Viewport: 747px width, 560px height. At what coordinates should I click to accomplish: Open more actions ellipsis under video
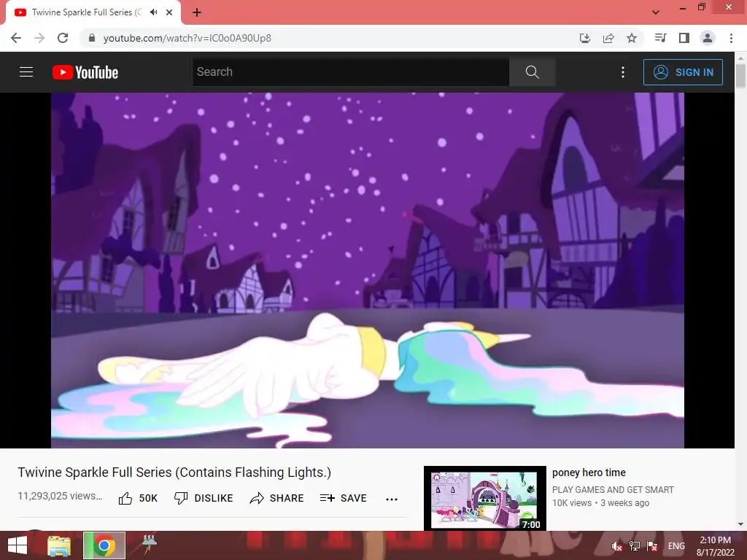tap(392, 499)
